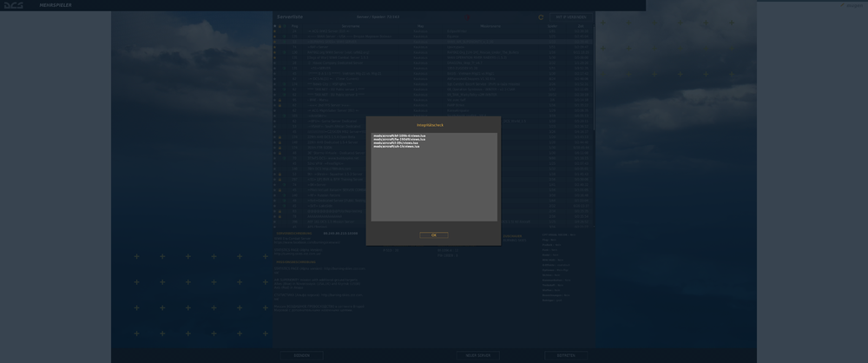Open the MEHRSPIELER menu item
The width and height of the screenshot is (868, 363).
click(x=56, y=5)
